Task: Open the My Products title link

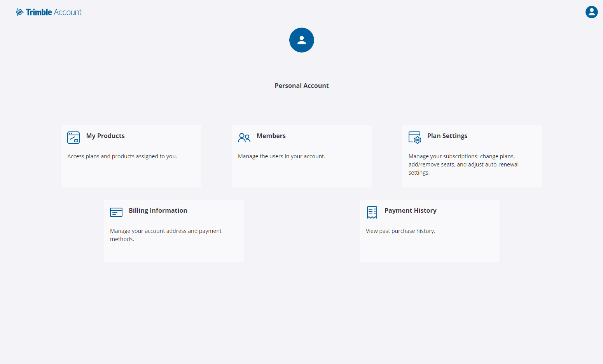Action: click(105, 136)
